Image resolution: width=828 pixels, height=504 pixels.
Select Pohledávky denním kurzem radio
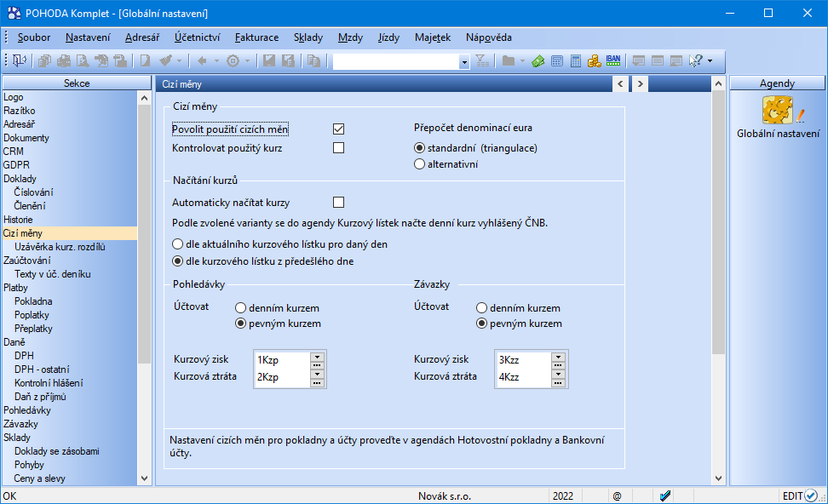pos(240,307)
